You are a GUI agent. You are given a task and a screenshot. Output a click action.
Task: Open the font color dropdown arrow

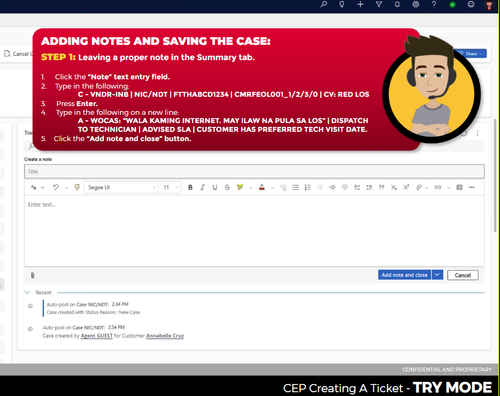tap(272, 188)
